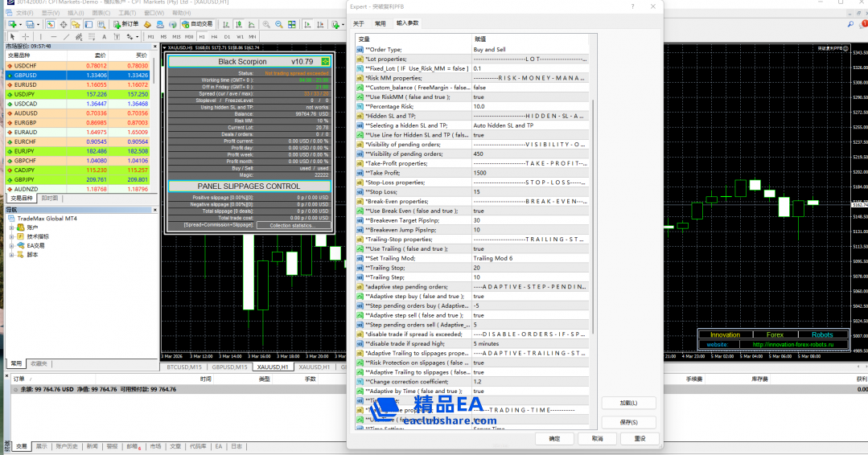
Task: Open the GBPUSD,M15 chart tab
Action: 228,367
